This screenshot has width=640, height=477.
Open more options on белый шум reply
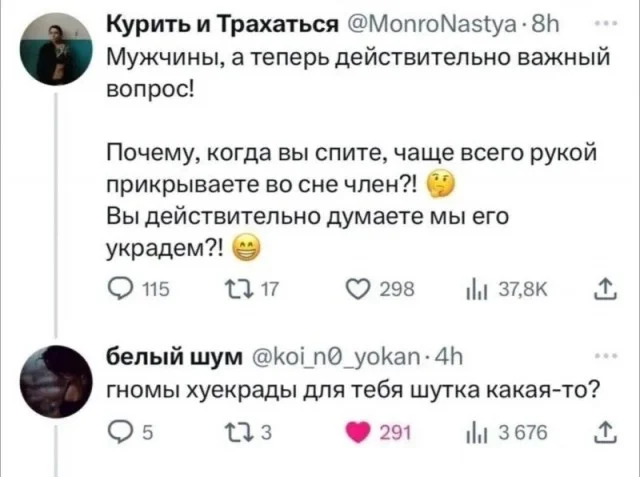[600, 353]
